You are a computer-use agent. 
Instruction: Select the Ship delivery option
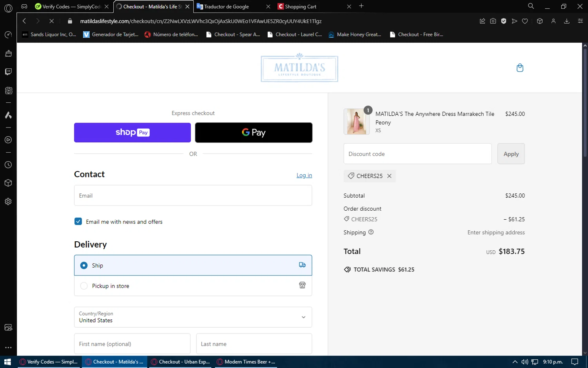[193, 265]
